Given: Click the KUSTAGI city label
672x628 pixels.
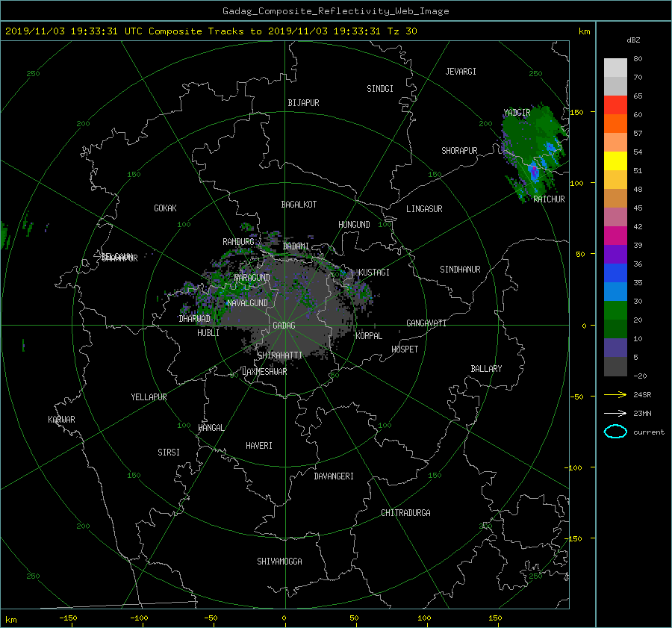Looking at the screenshot, I should pyautogui.click(x=374, y=273).
